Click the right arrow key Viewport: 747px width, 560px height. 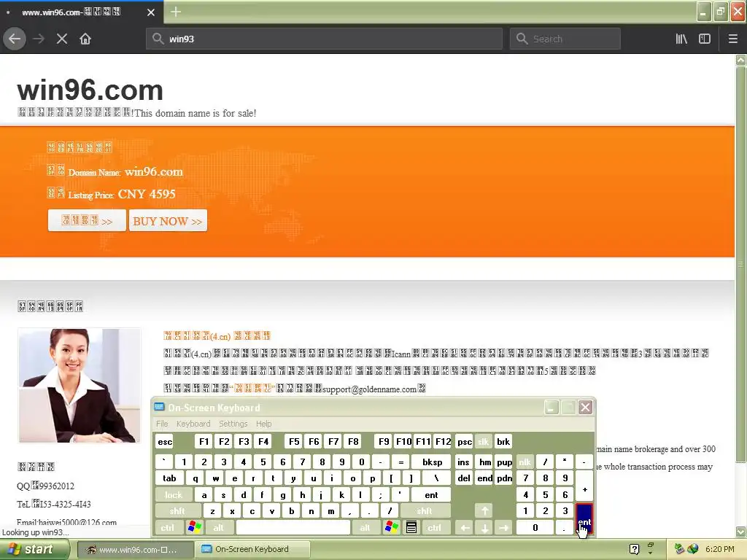[x=504, y=528]
